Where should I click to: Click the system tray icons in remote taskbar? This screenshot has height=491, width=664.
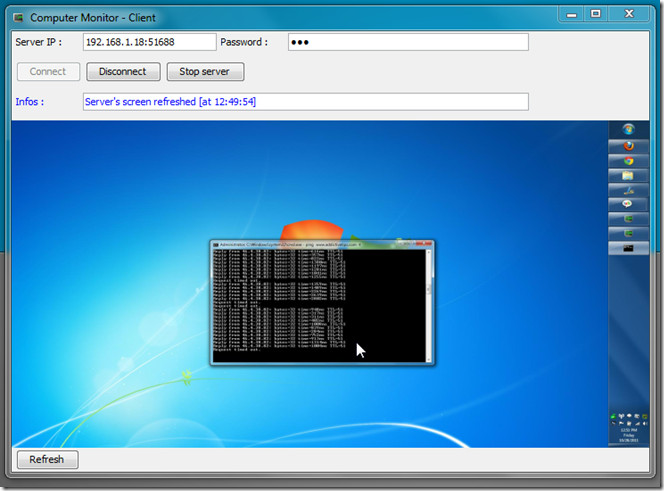click(x=628, y=417)
